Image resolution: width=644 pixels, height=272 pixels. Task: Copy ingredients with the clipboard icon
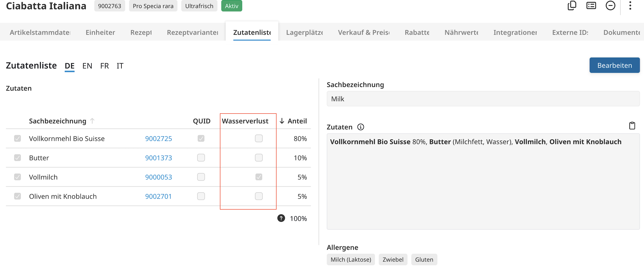coord(632,126)
